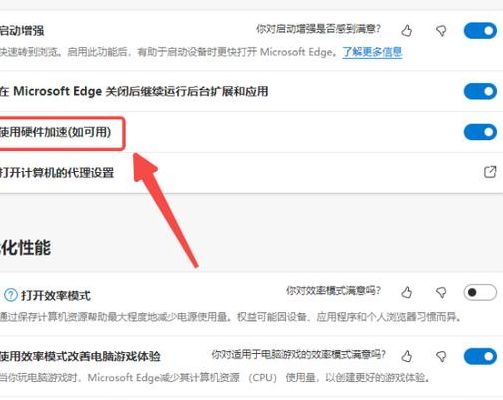
Task: Click thumbs up for 启动增强 feedback
Action: [406, 31]
